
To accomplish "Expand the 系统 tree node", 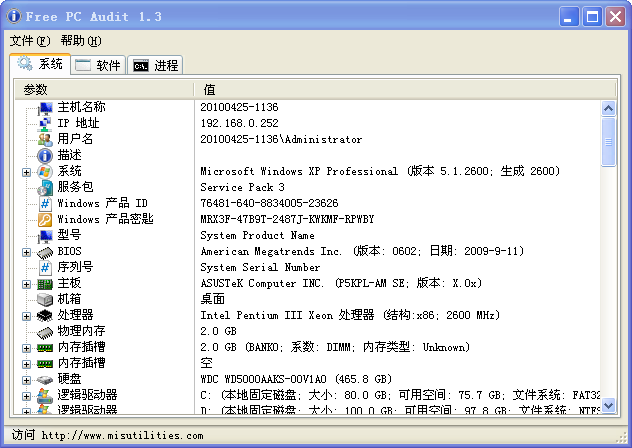I will pos(27,172).
